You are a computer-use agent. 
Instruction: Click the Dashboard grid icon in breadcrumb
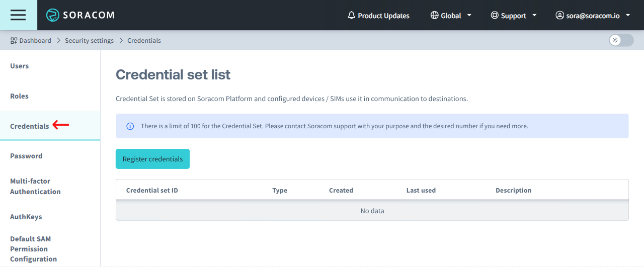pos(14,40)
